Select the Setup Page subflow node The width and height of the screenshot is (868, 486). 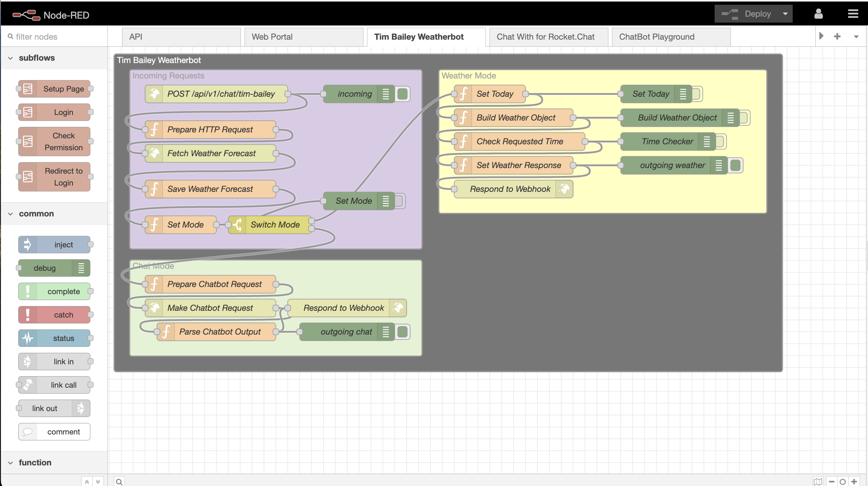(x=54, y=89)
